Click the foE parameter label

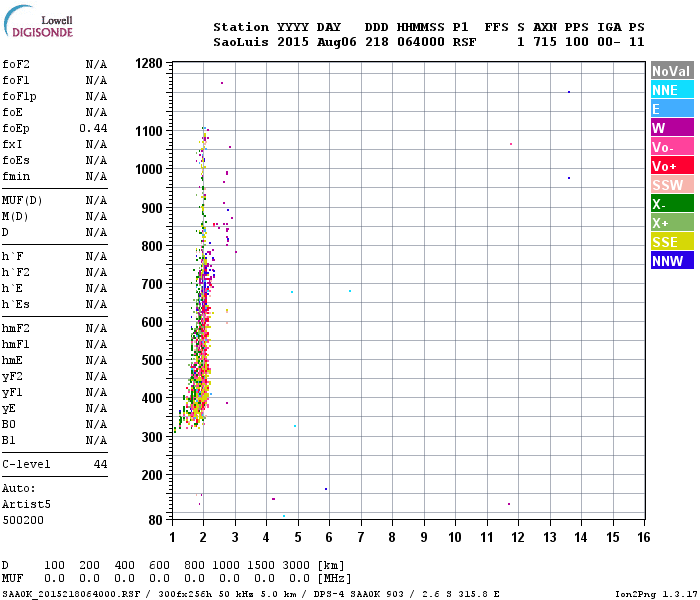tap(12, 112)
